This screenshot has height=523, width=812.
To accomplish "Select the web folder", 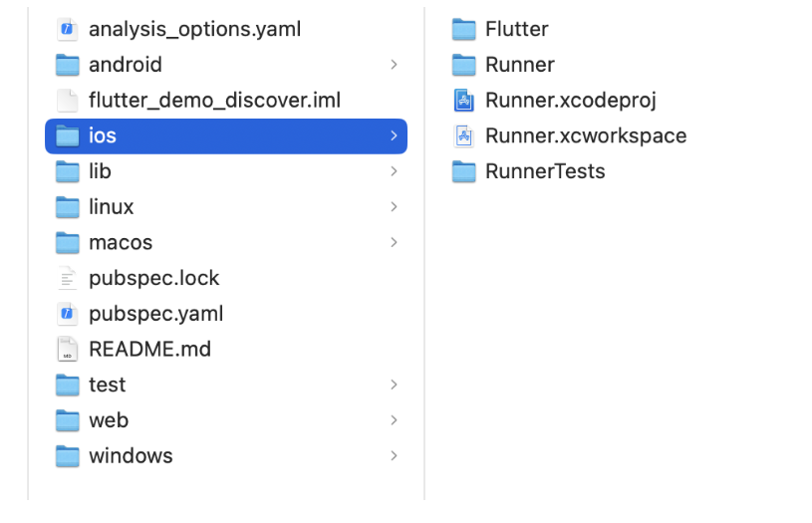I will click(108, 420).
